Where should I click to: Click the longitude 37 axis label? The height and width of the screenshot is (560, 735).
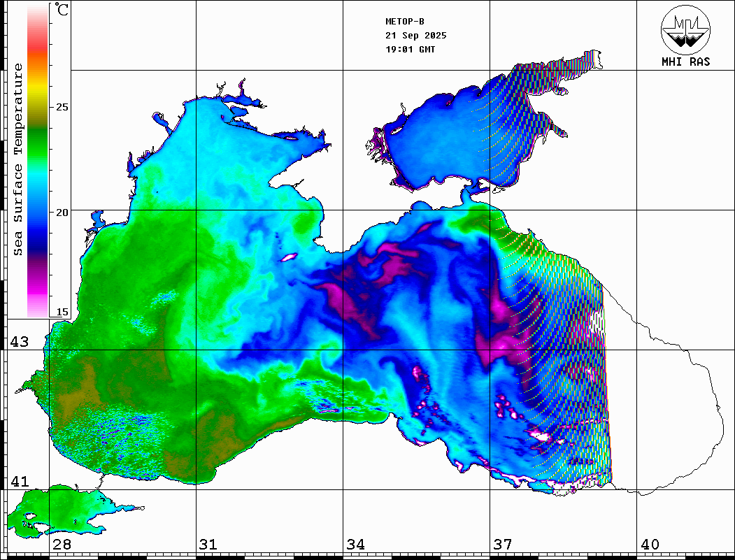click(x=502, y=545)
